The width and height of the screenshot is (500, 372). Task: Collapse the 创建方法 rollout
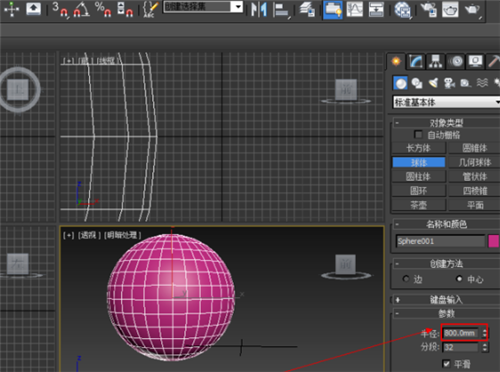coord(447,264)
